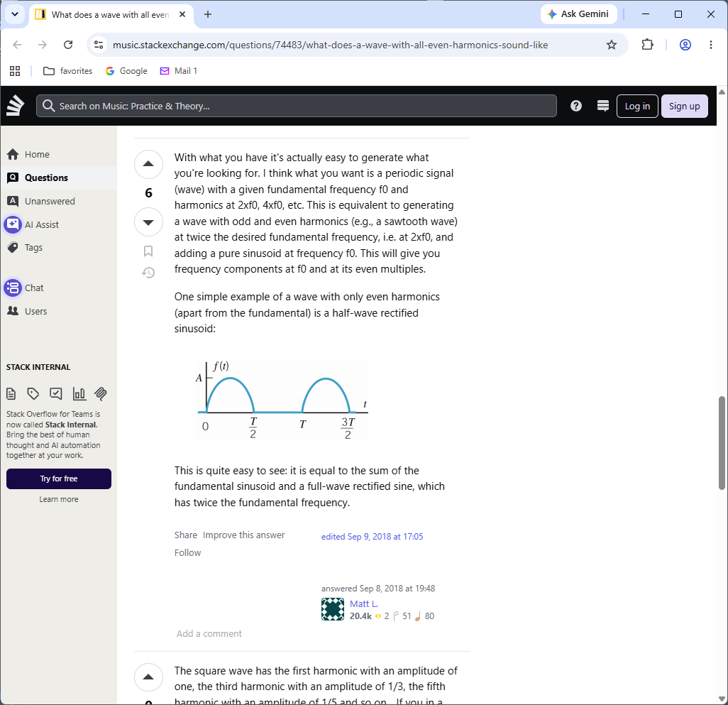Bookmark the answer by Matt L.
Screen dimensions: 728x705
148,251
